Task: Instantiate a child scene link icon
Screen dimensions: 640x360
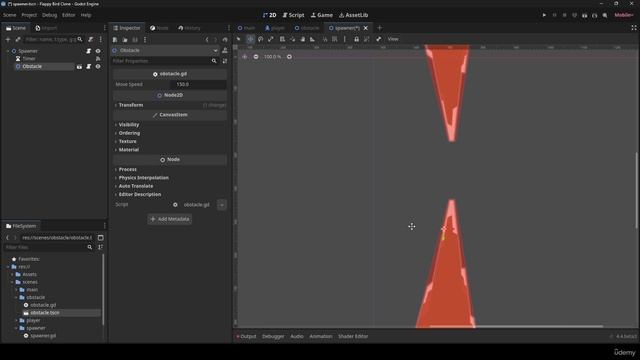Action: [18, 39]
